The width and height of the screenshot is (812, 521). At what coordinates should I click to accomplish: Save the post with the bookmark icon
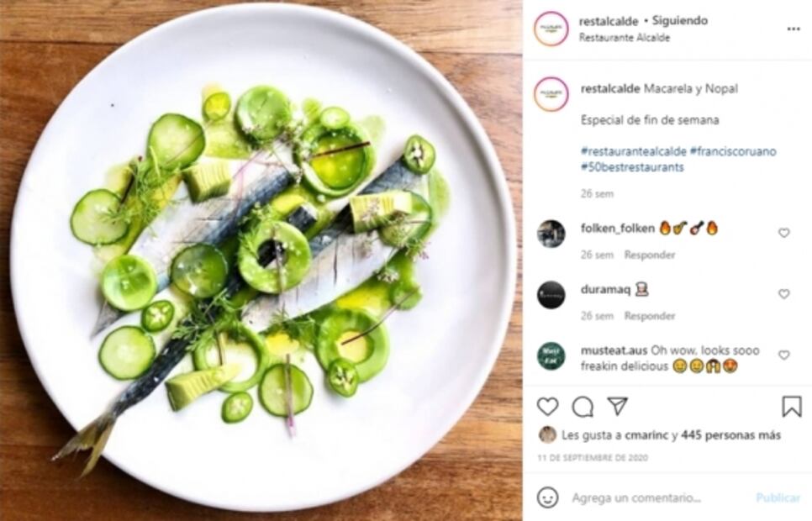[791, 407]
